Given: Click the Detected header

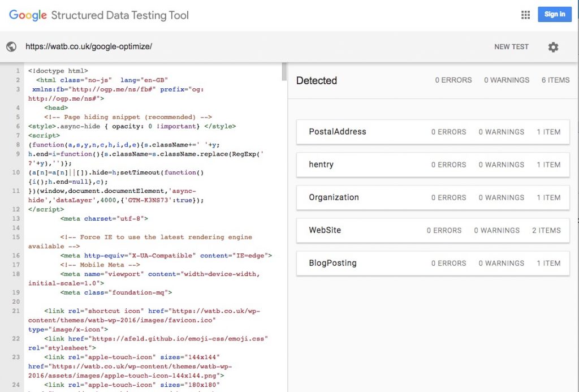Looking at the screenshot, I should click(316, 80).
